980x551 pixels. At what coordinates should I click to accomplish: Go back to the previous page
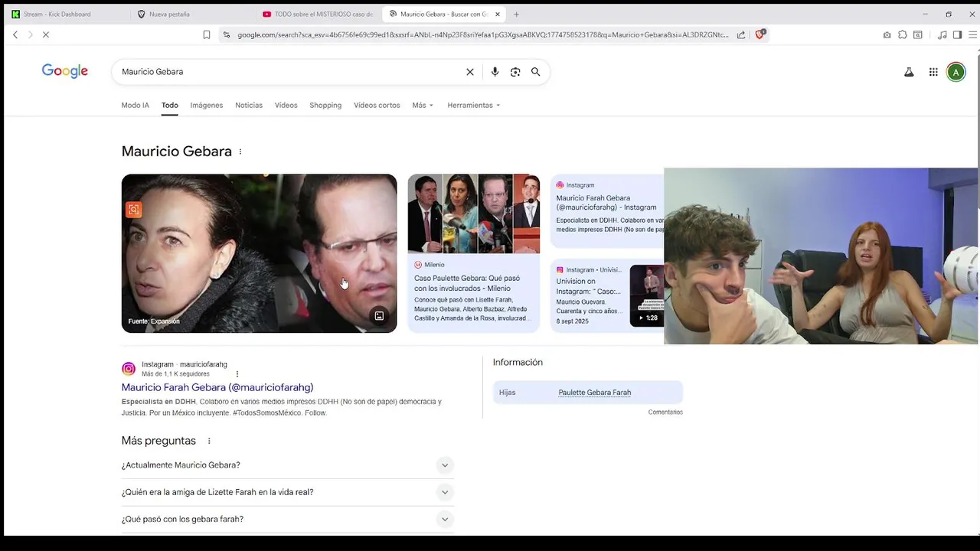coord(15,34)
